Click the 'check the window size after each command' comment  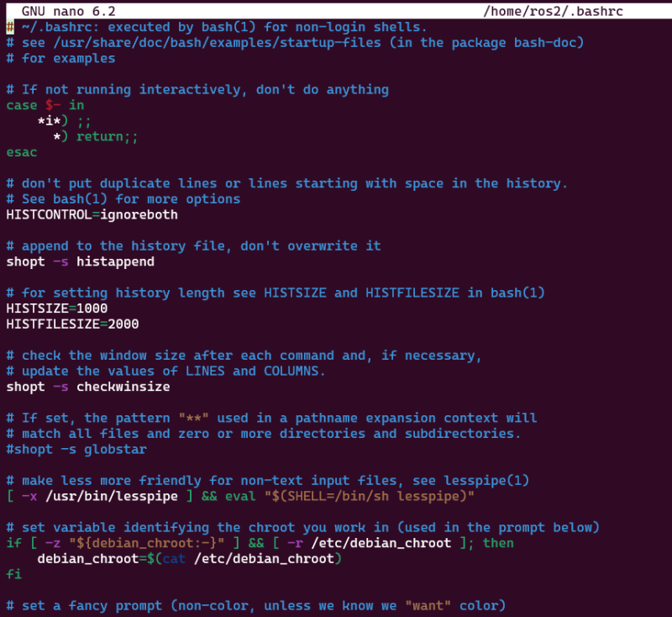244,356
